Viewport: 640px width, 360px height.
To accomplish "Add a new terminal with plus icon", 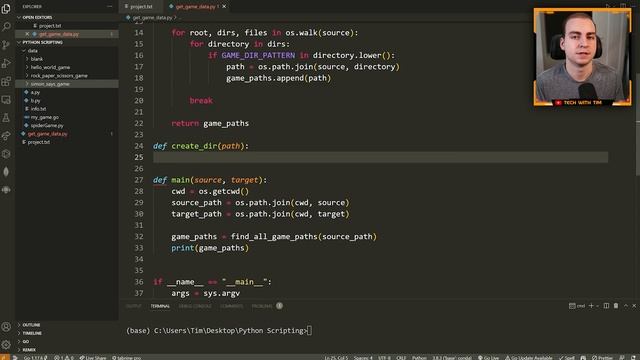I will coord(591,306).
